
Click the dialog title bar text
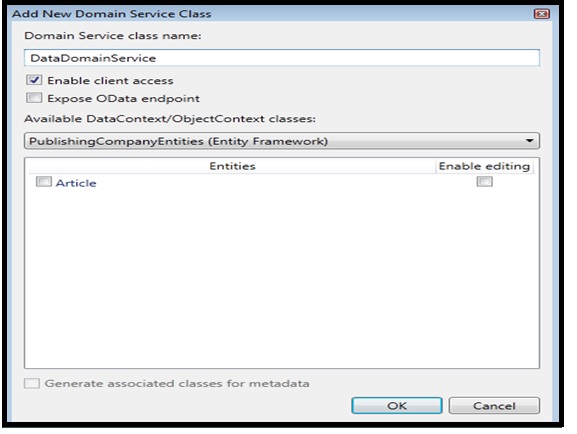click(x=111, y=14)
